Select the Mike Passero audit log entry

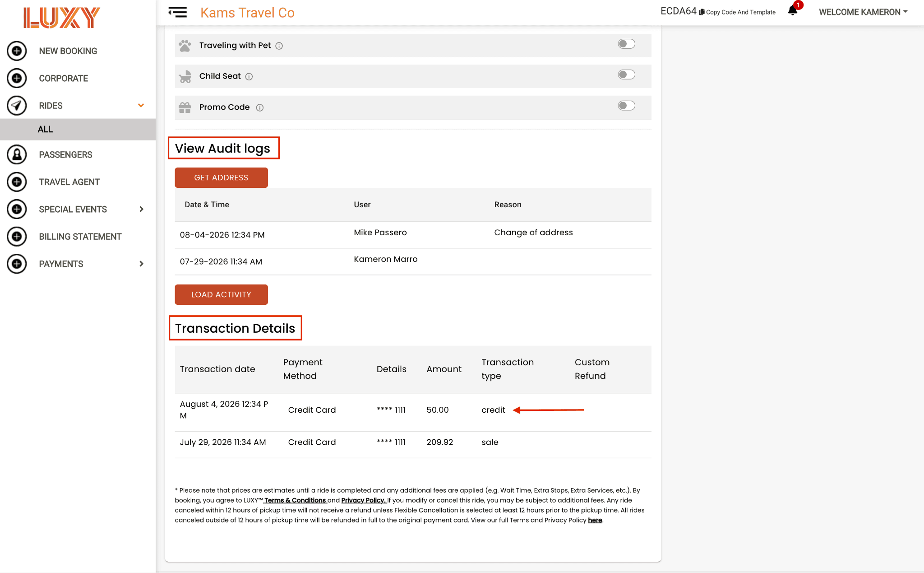[x=413, y=235]
